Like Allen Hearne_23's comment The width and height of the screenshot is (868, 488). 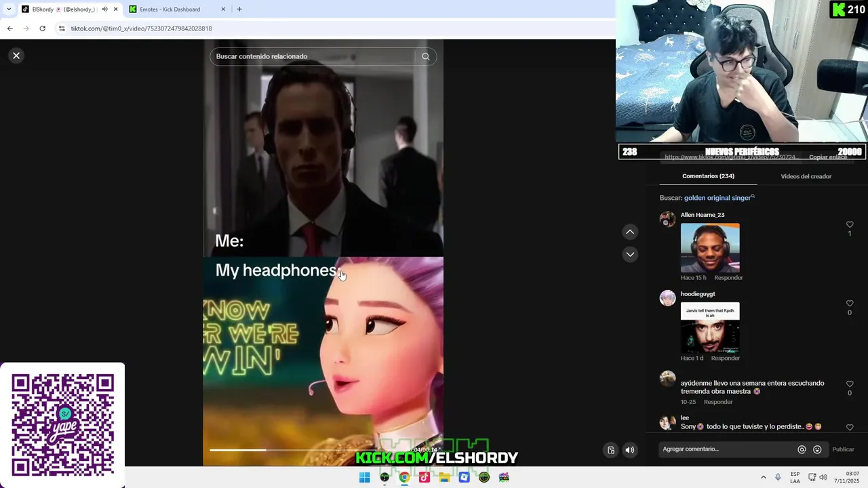850,224
